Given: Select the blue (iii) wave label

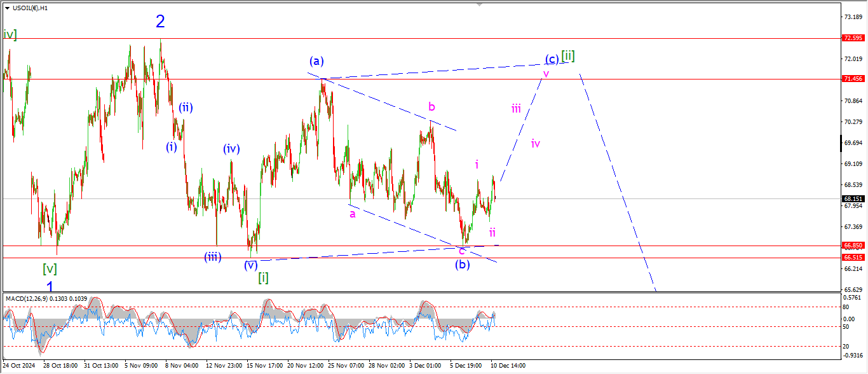Looking at the screenshot, I should [212, 257].
